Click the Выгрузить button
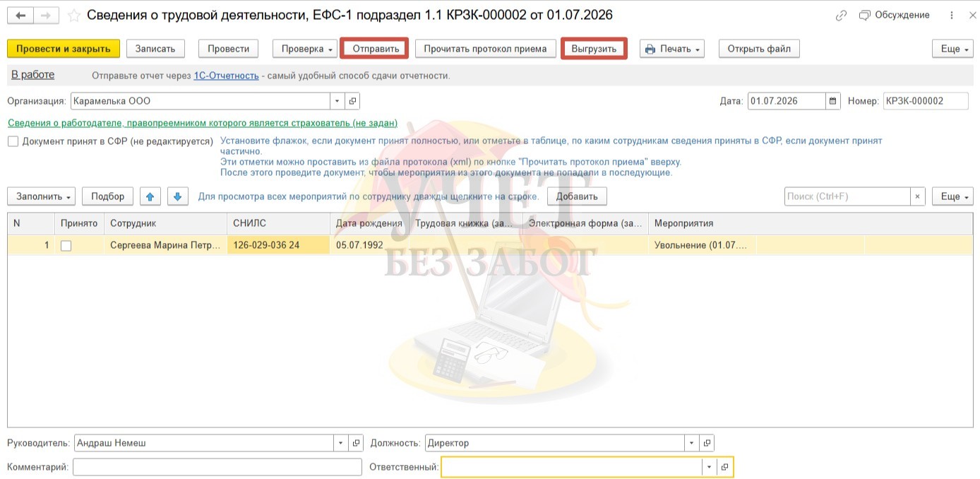This screenshot has height=479, width=980. [x=594, y=49]
